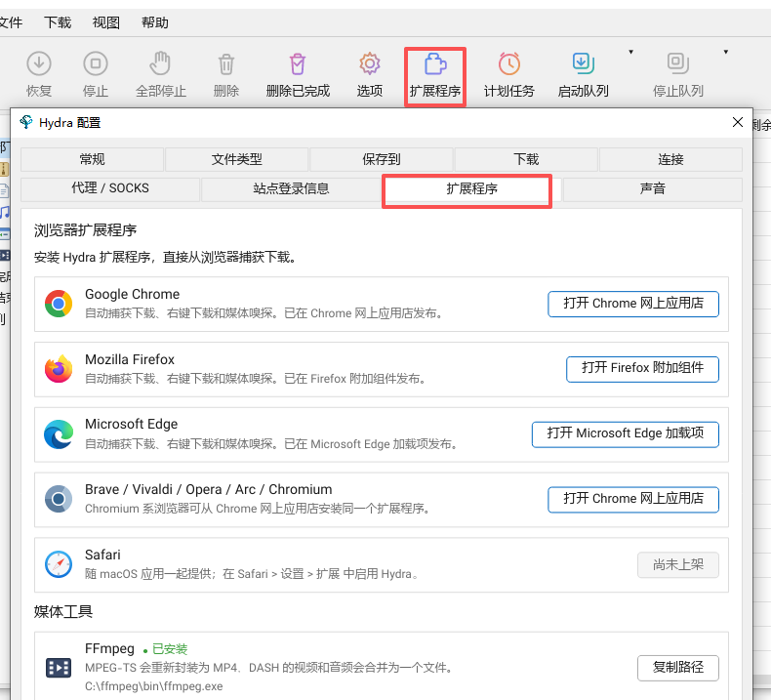Image resolution: width=771 pixels, height=700 pixels.
Task: Click the 媒体工具 heading
Action: tap(63, 611)
